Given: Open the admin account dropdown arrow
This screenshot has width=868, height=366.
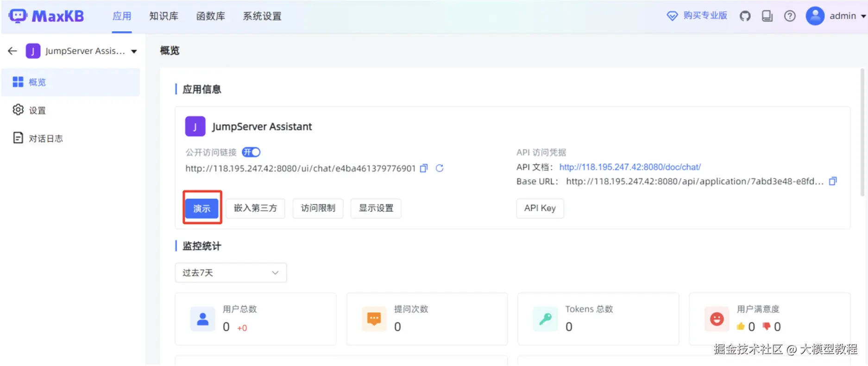Looking at the screenshot, I should [863, 16].
